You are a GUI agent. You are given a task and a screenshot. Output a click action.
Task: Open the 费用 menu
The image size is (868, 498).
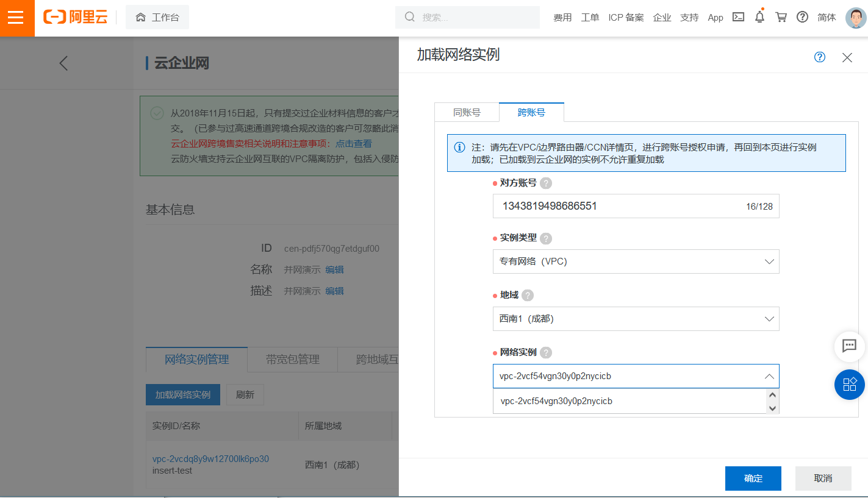tap(562, 18)
